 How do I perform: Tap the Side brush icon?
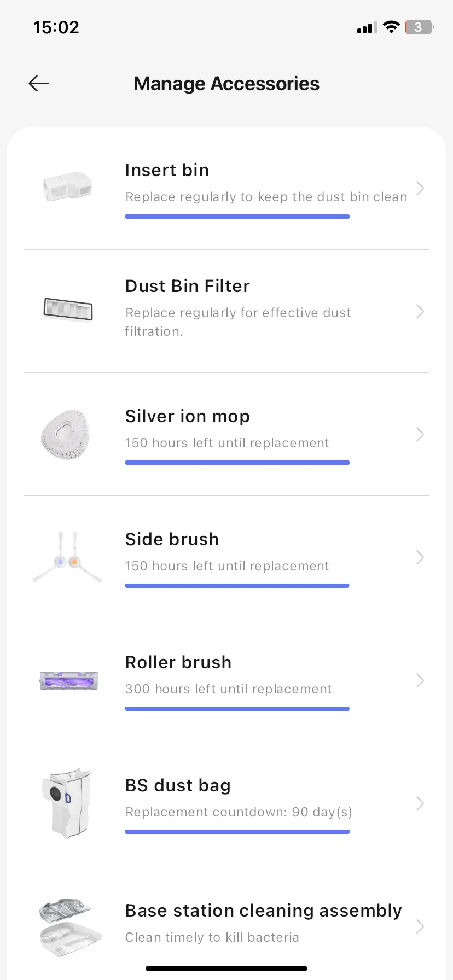coord(67,558)
